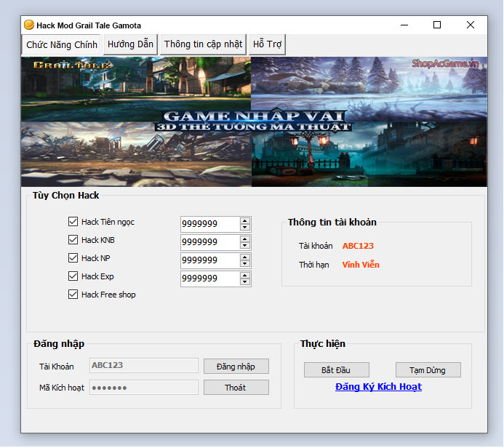The image size is (504, 448).
Task: Click the Hack NP value field
Action: [210, 260]
